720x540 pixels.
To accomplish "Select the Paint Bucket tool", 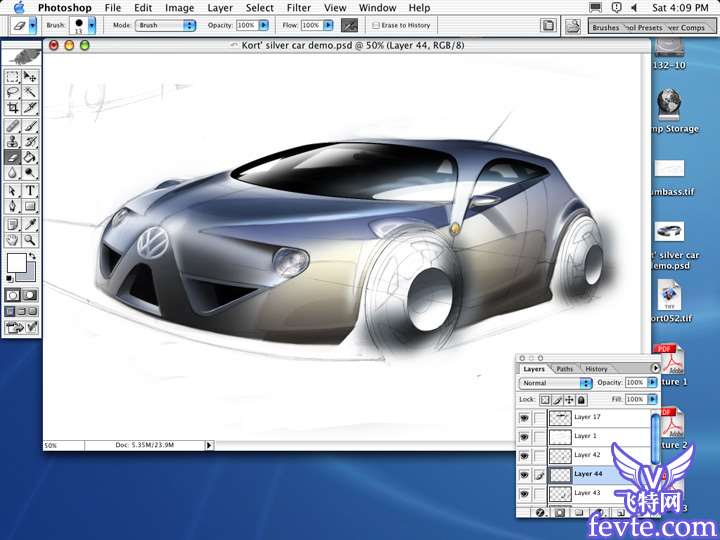I will pyautogui.click(x=30, y=158).
